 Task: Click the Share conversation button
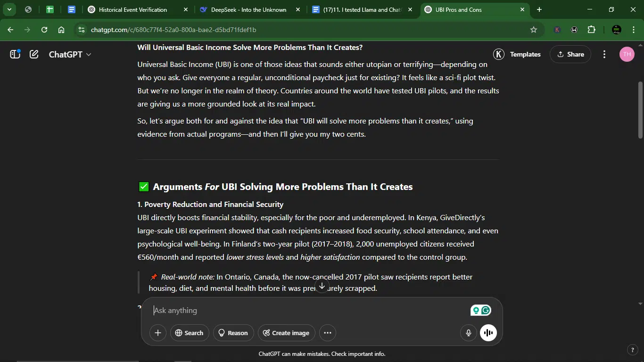click(x=570, y=54)
